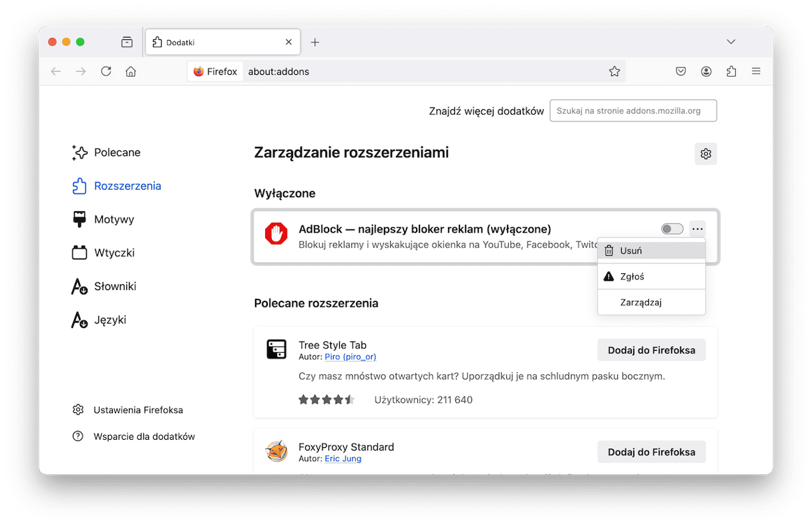Click the Tree Style Tab title
The width and height of the screenshot is (812, 526).
pos(333,345)
